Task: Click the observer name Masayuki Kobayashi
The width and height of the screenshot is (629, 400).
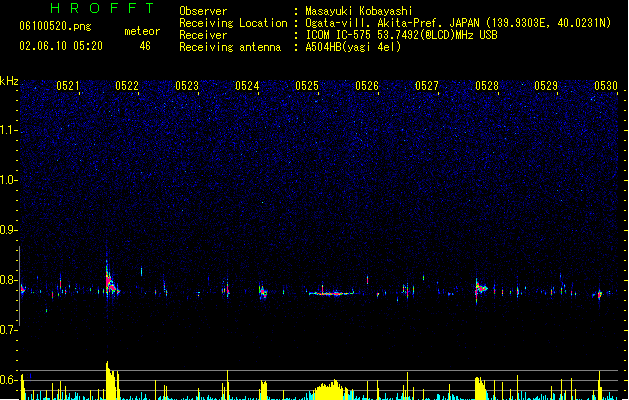Action: [x=358, y=11]
